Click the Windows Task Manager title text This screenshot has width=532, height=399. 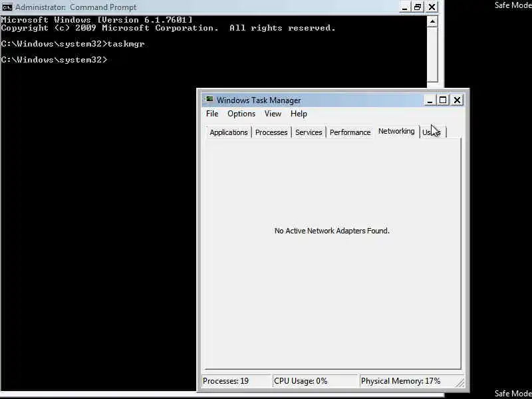click(259, 100)
